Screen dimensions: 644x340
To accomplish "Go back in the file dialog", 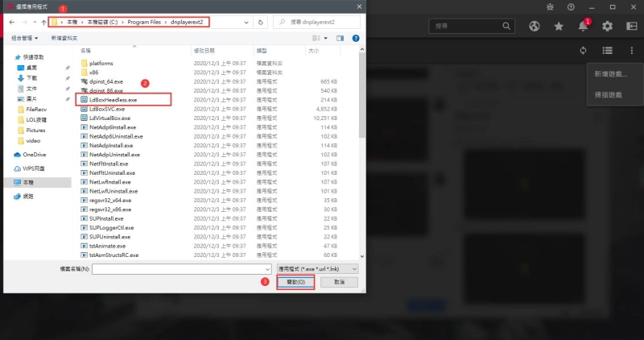I will 12,23.
